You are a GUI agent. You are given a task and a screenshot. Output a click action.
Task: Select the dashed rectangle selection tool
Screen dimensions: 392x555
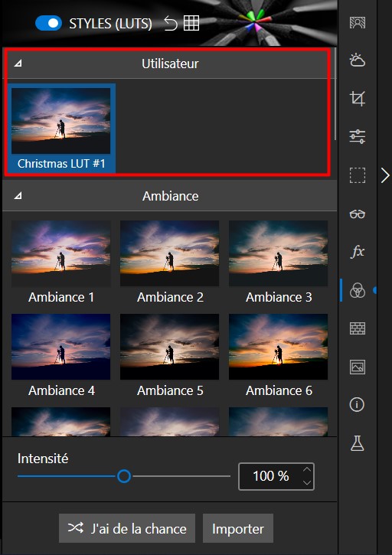click(x=358, y=175)
